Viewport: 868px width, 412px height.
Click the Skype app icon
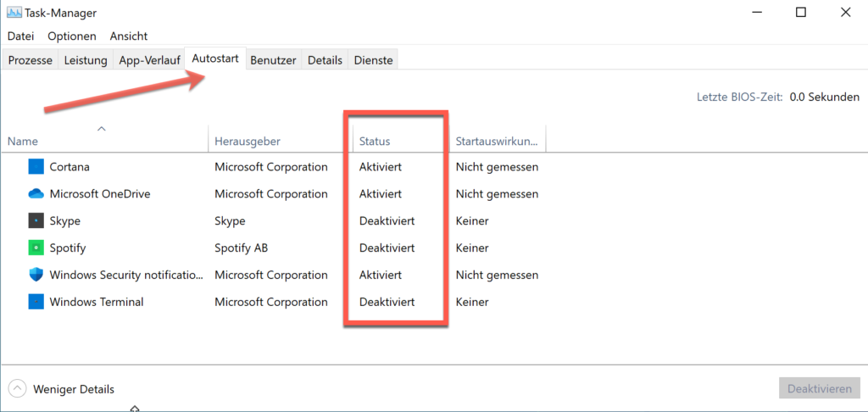(x=36, y=221)
